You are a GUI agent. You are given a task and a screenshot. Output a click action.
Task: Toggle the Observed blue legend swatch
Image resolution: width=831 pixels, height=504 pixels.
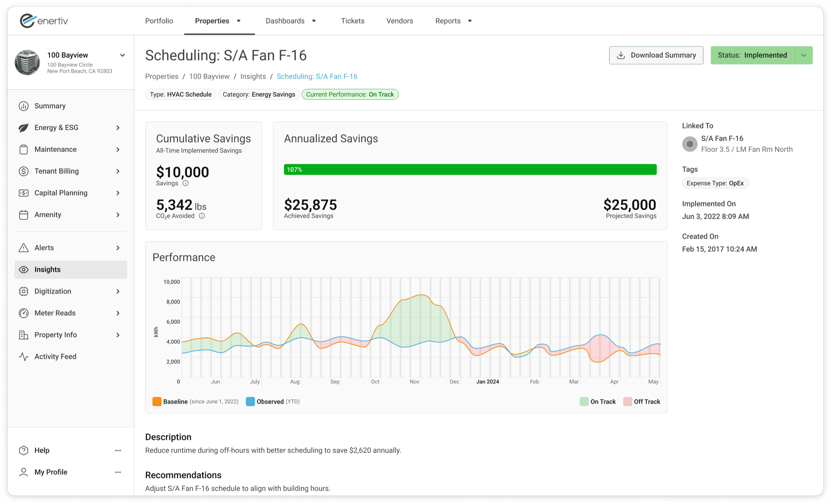point(250,402)
